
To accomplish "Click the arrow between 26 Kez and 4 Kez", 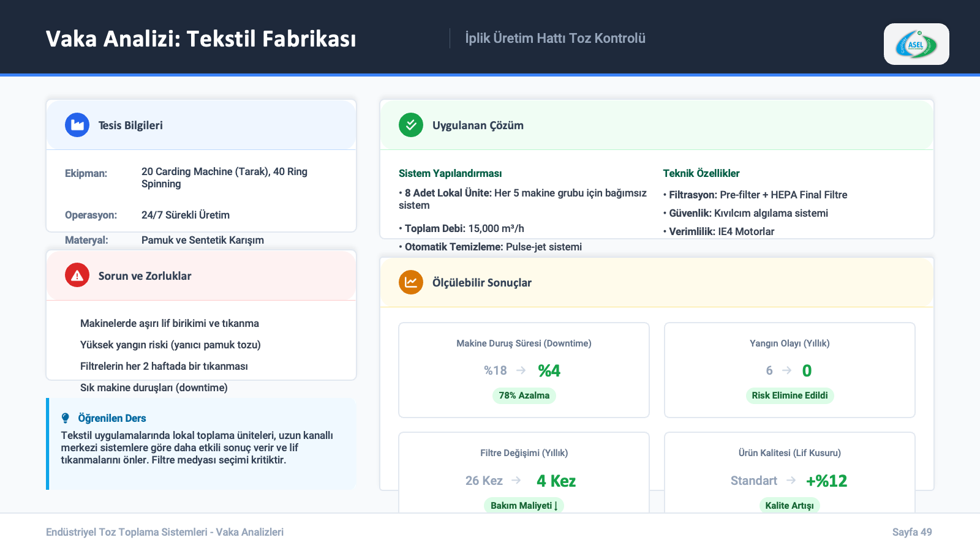I will pos(516,481).
